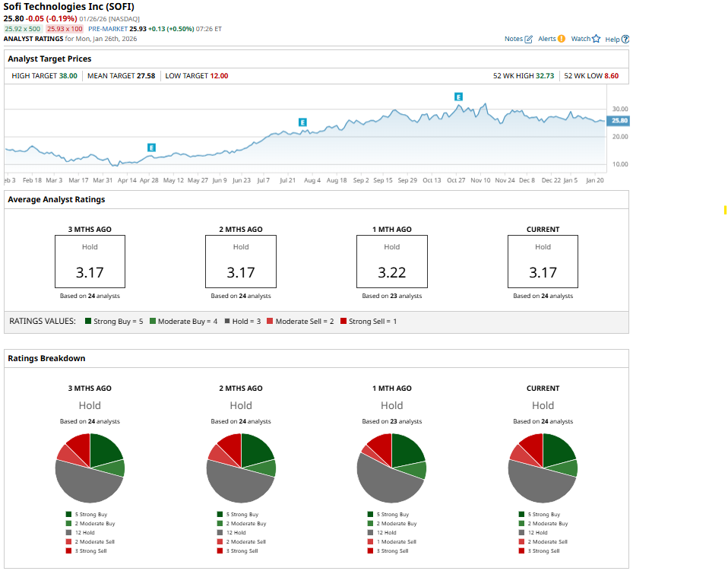Screen dimensions: 728x571
Task: Click the Hold = 3 gray swatch
Action: [x=226, y=322]
